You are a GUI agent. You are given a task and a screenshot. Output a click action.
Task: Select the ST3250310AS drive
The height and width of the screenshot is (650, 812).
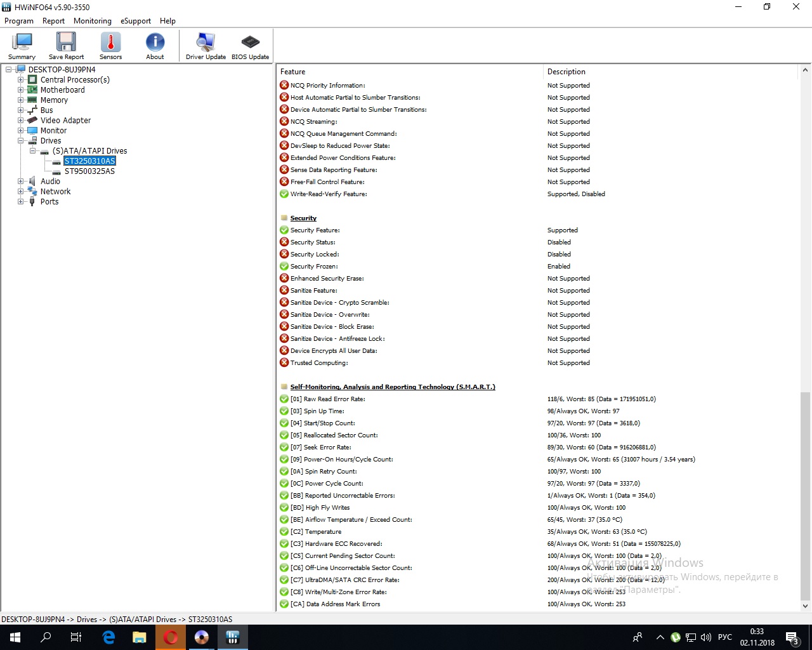tap(89, 161)
